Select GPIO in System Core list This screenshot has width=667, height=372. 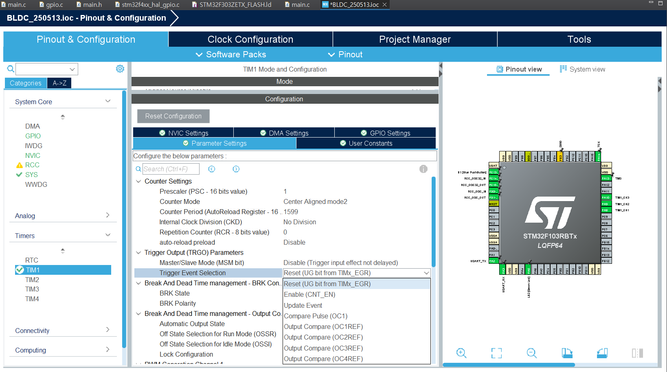[x=33, y=136]
